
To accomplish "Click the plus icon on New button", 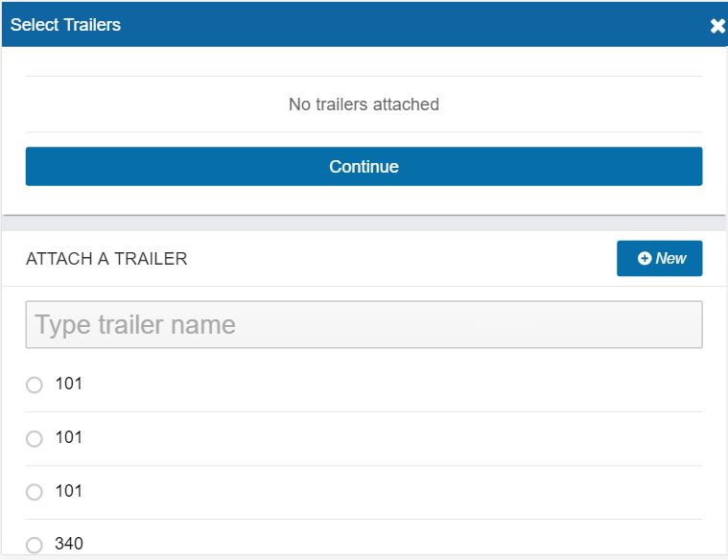I will tap(645, 258).
